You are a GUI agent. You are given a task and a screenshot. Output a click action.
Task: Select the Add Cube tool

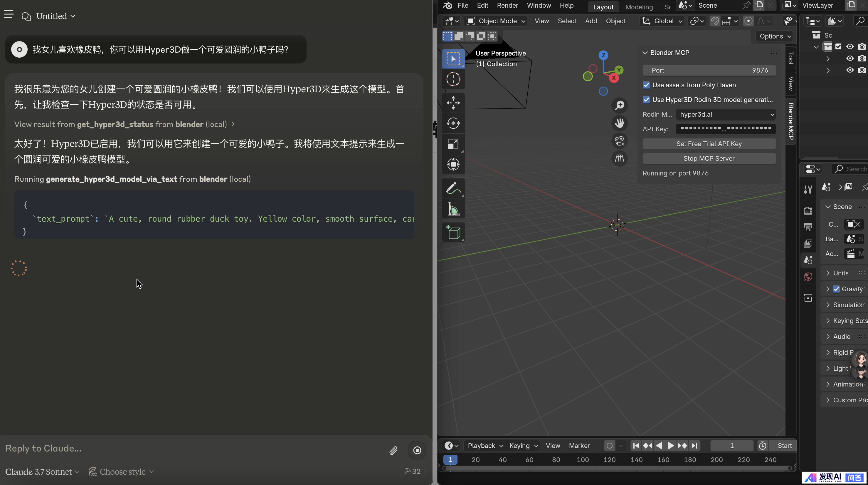pos(453,233)
